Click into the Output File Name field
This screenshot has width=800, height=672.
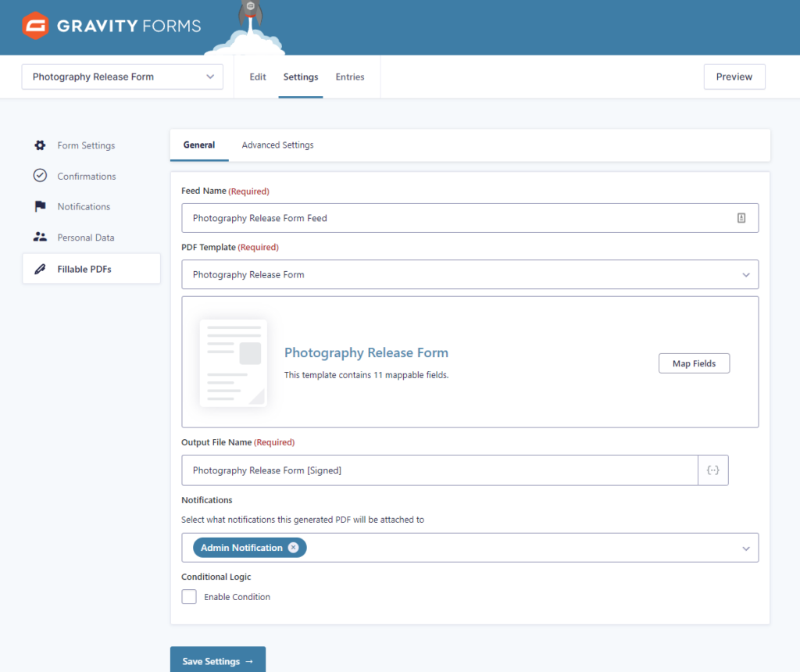(x=440, y=470)
